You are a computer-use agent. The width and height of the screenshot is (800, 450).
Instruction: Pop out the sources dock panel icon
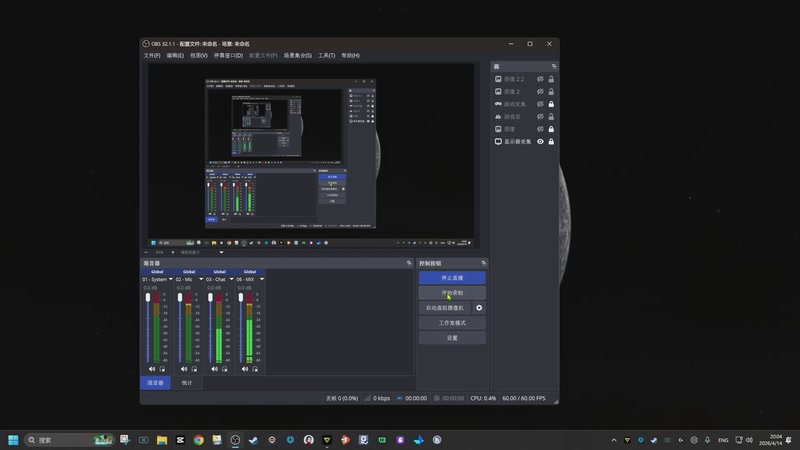[x=552, y=65]
